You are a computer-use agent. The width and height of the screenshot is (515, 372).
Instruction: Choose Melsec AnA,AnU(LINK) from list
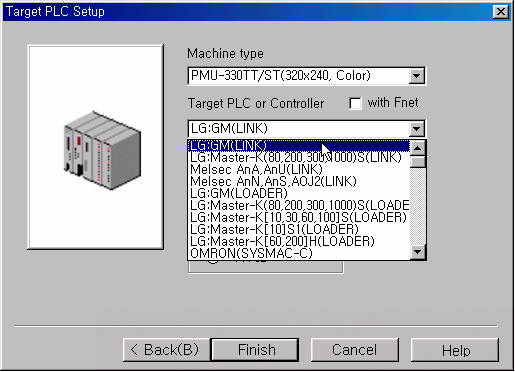(x=299, y=170)
